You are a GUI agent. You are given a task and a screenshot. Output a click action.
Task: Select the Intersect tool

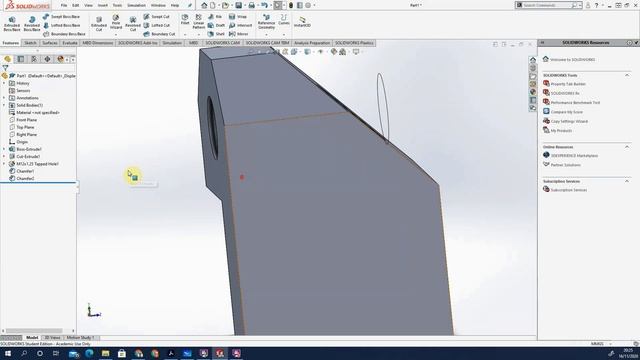click(x=240, y=25)
